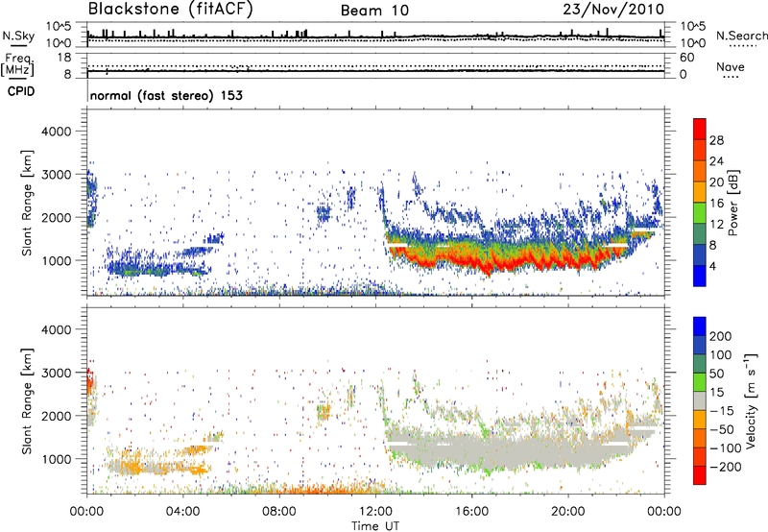
Task: Click '3000' tick on velocity panel axis
Action: tap(57, 373)
